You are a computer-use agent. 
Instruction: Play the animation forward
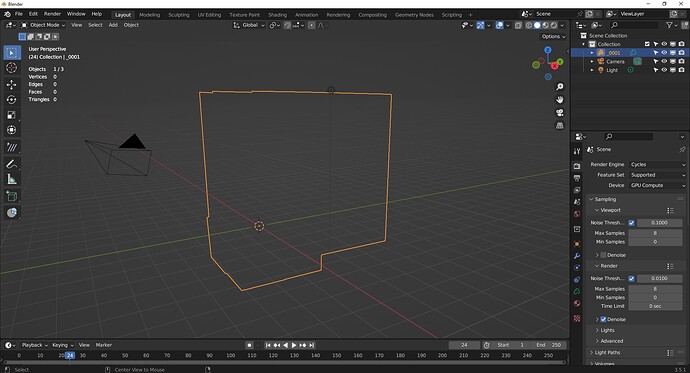294,345
